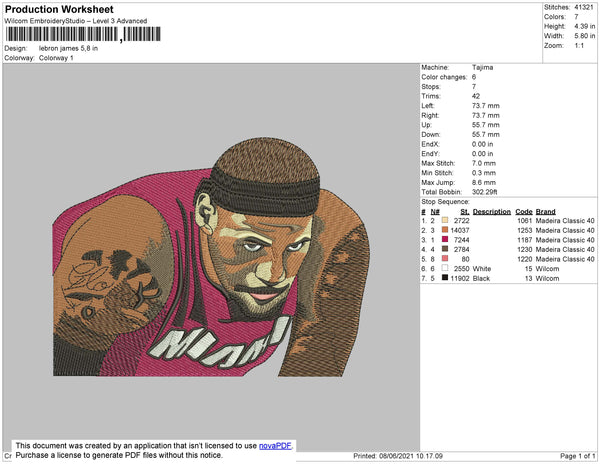Image resolution: width=600 pixels, height=464 pixels.
Task: Click the Min Stitch value '0.3 mm'
Action: point(483,173)
